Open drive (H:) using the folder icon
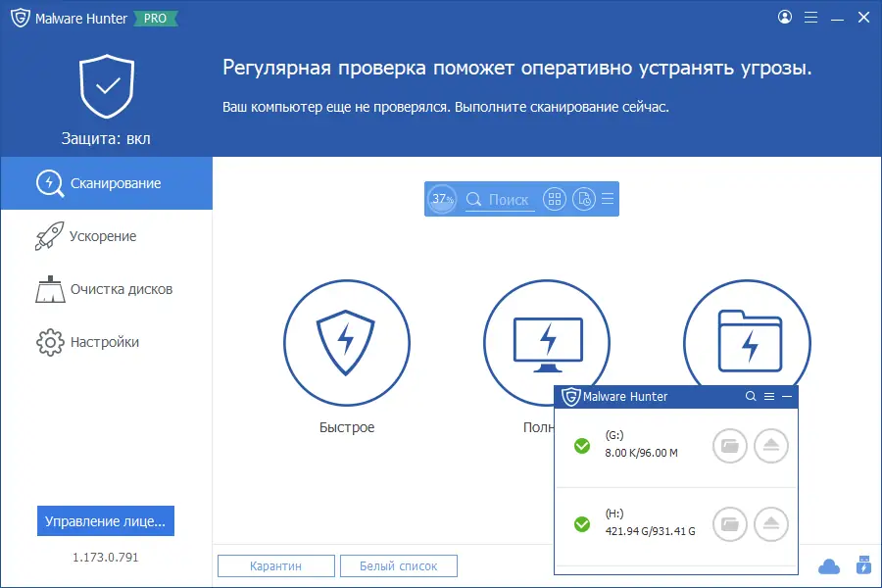882x588 pixels. coord(730,524)
